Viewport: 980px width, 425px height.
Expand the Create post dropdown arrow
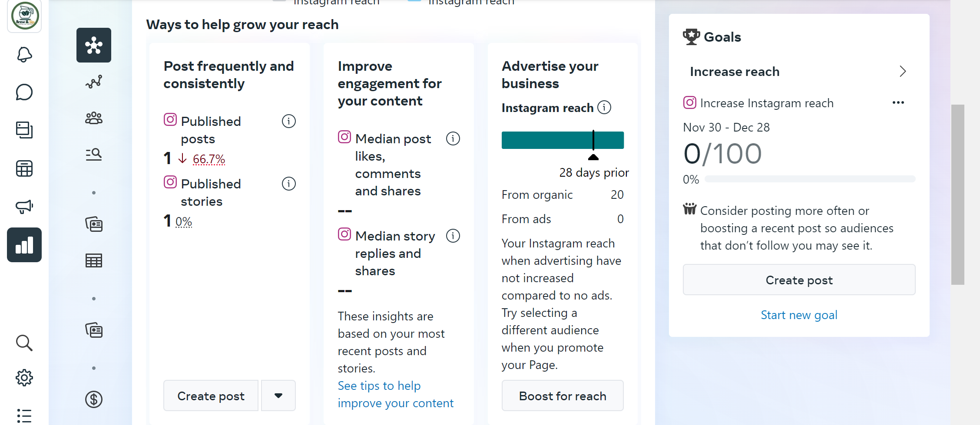[278, 395]
